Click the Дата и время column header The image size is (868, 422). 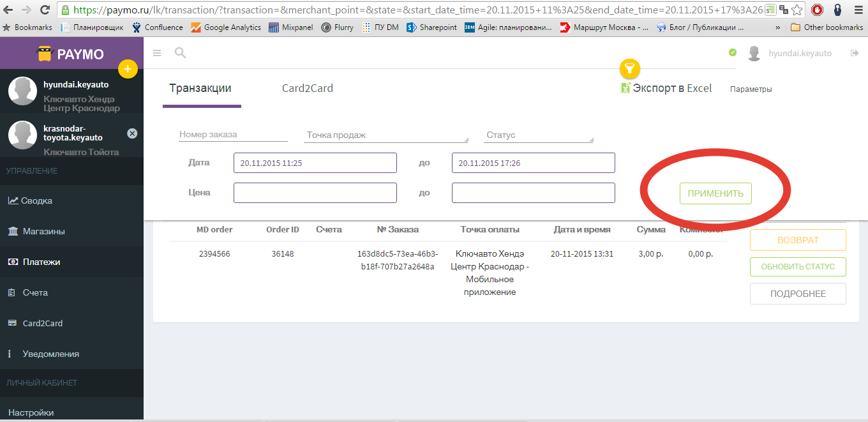pos(582,229)
